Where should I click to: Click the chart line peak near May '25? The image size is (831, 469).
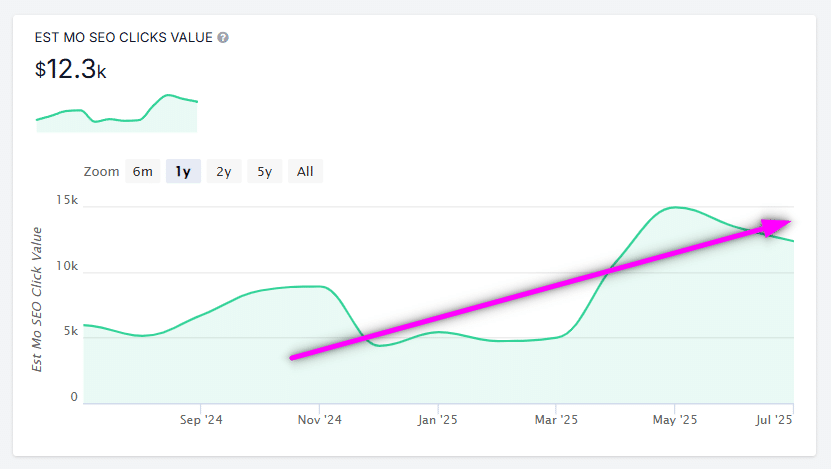point(675,207)
